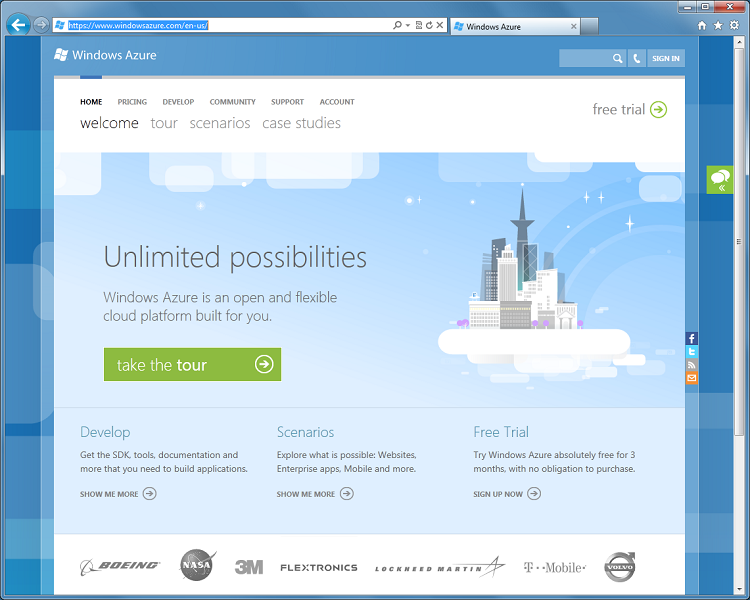Click the free trial link
The width and height of the screenshot is (750, 600).
click(x=618, y=110)
